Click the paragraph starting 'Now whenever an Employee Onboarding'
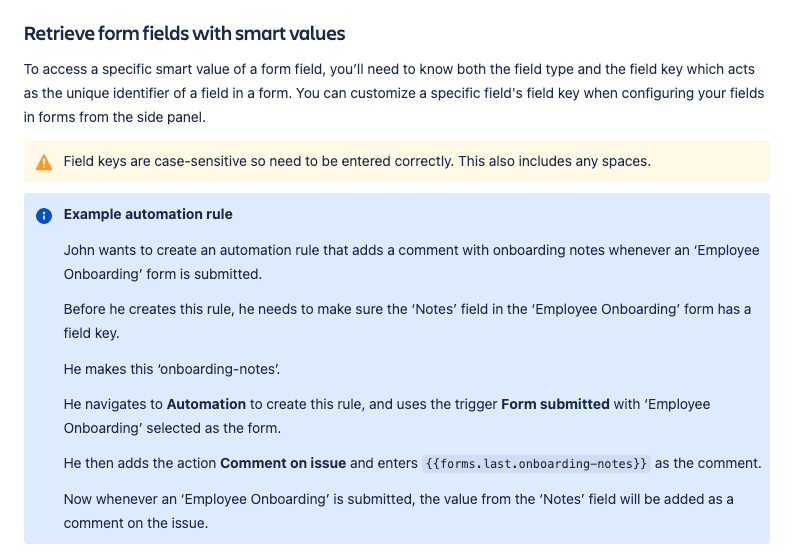 (x=399, y=511)
